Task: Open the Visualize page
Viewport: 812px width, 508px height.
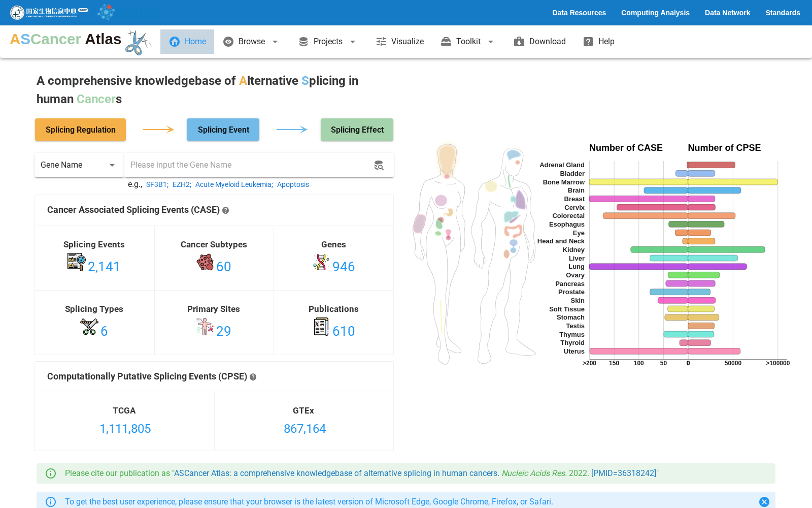Action: tap(400, 42)
